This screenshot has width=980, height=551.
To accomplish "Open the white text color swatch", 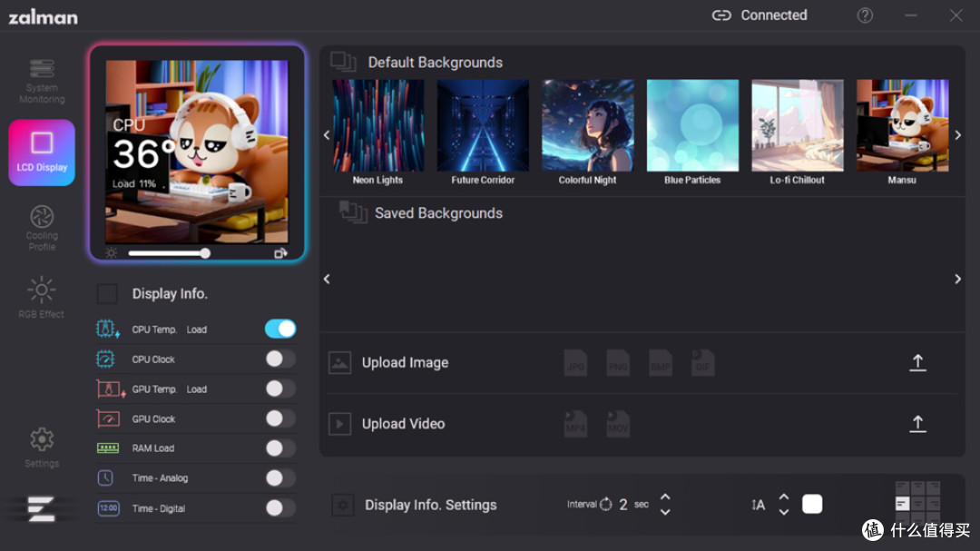I will [812, 504].
